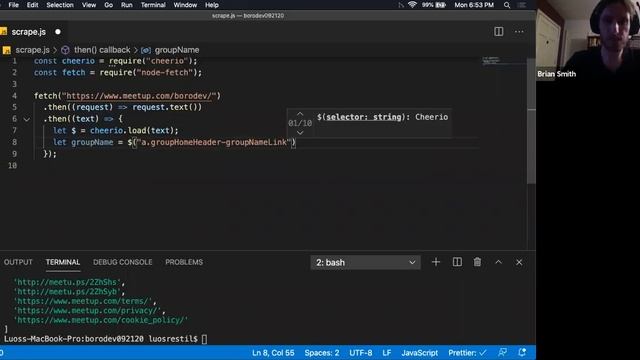The image size is (640, 360).
Task: Create a new terminal with plus icon
Action: click(x=436, y=262)
